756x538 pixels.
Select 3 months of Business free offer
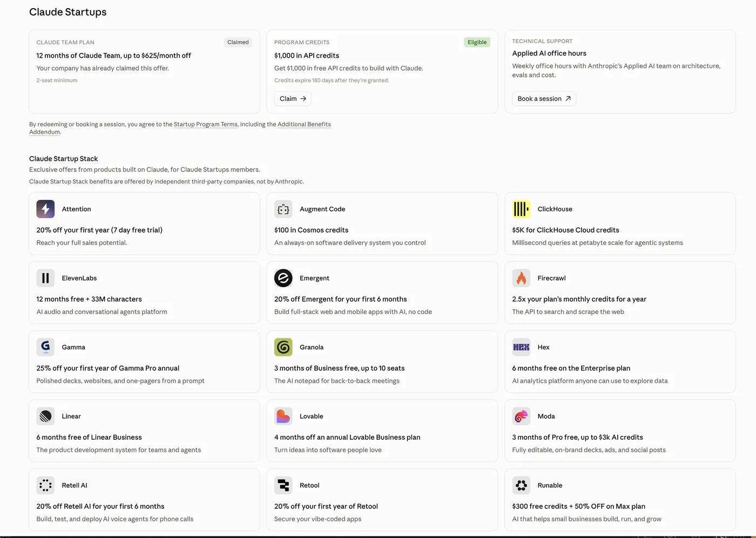(339, 368)
